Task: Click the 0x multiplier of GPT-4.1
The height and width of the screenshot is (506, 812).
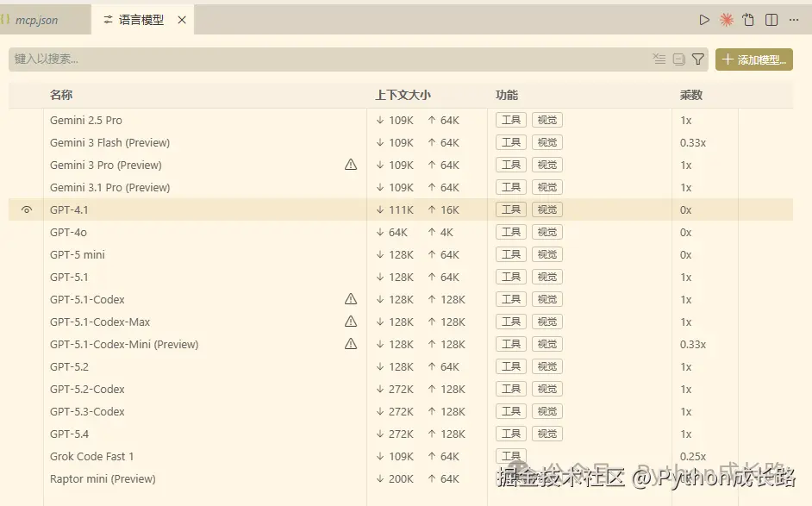Action: click(x=685, y=209)
